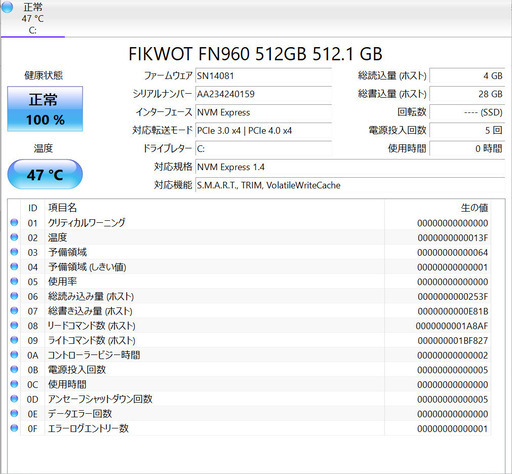Click the features field S.M.A.R.T., TRIM

point(350,185)
